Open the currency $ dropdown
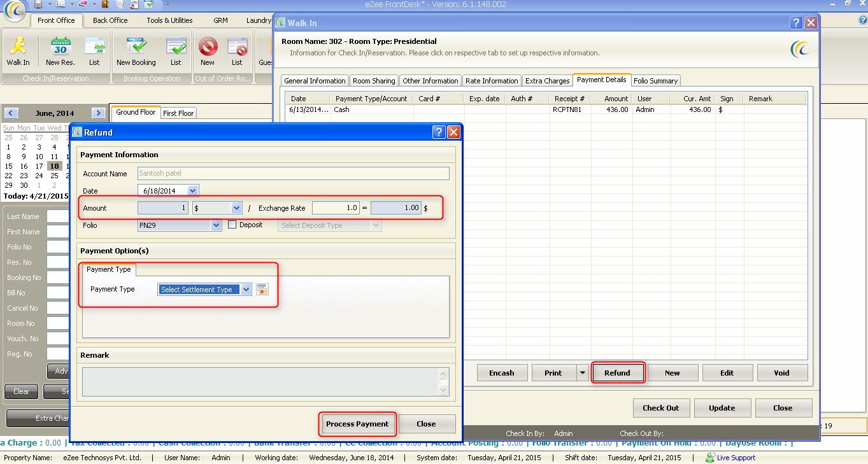 pyautogui.click(x=236, y=208)
